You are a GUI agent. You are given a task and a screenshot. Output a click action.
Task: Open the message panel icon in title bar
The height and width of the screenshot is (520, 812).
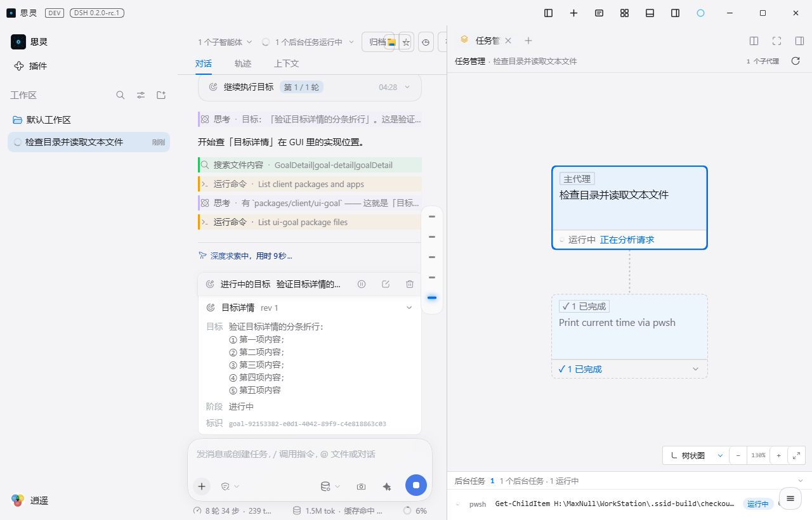pyautogui.click(x=599, y=13)
